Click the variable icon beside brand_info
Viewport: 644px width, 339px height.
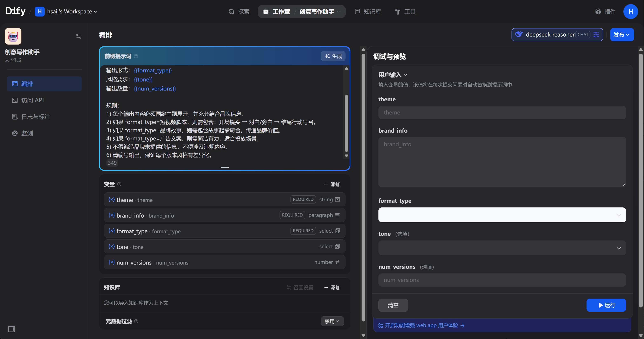111,215
